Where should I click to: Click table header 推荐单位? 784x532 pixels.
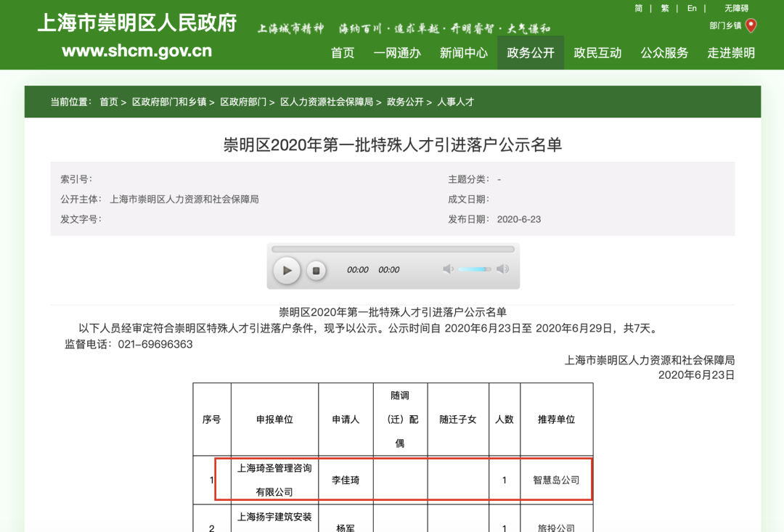point(557,420)
